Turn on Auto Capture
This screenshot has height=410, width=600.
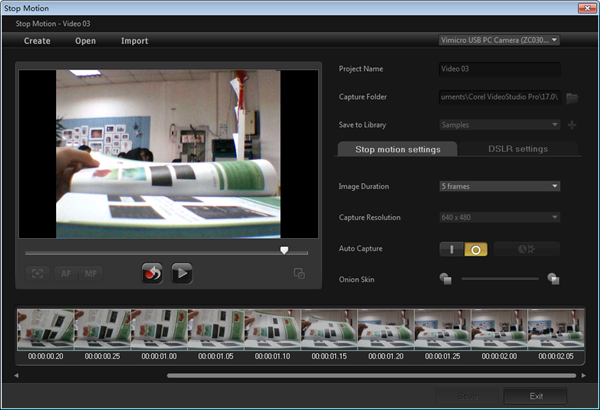click(452, 249)
